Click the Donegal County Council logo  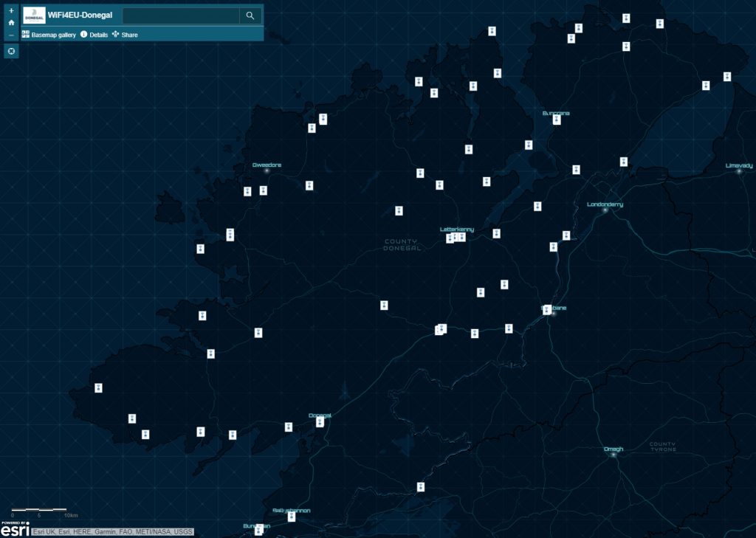(x=34, y=15)
